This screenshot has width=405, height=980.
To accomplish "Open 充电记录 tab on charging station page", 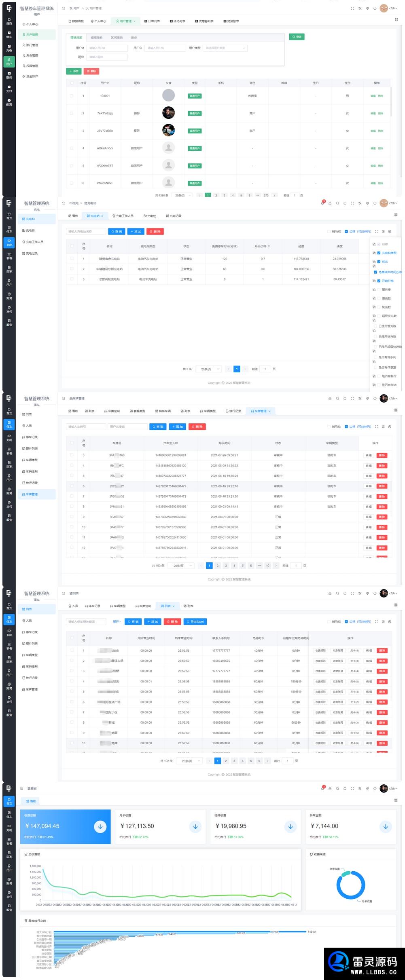I will pos(174,216).
